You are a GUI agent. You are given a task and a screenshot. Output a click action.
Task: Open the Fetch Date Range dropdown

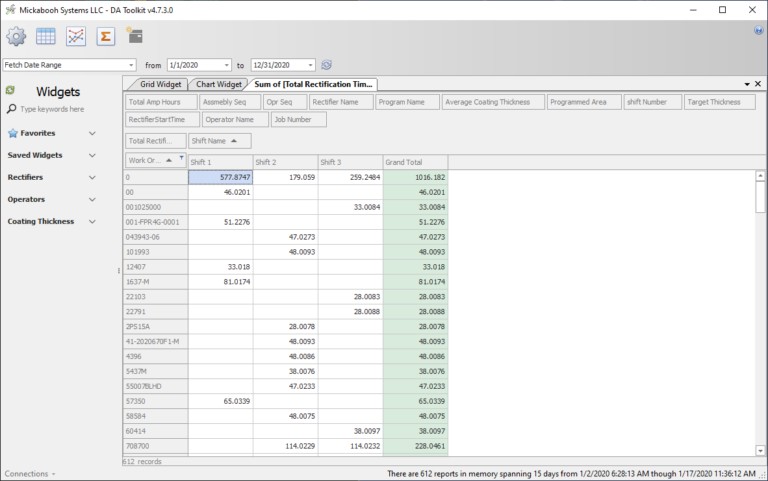pos(131,65)
